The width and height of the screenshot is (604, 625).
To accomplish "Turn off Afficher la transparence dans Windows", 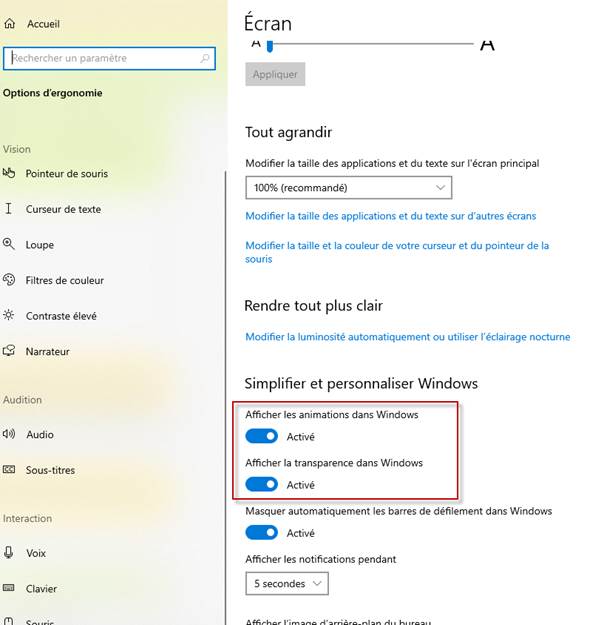I will pos(262,484).
